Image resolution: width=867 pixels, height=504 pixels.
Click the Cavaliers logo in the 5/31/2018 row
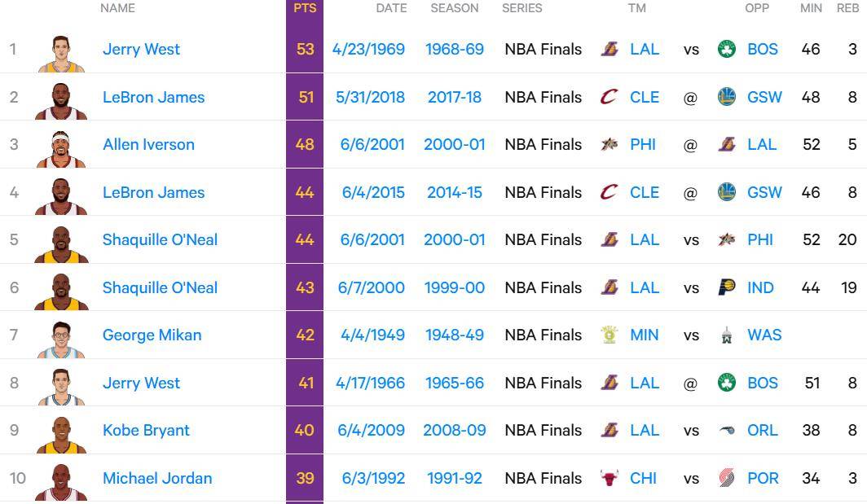(609, 97)
